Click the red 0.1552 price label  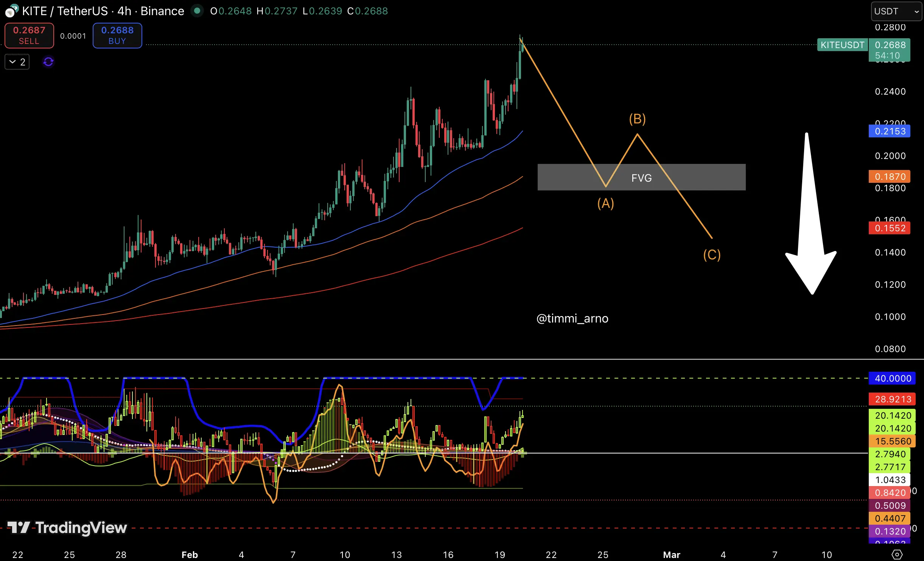point(890,228)
